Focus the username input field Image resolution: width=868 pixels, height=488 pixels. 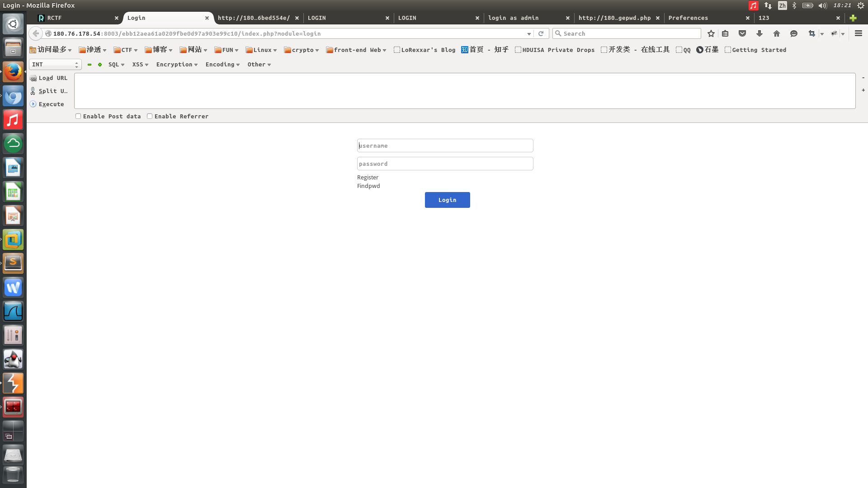click(x=445, y=145)
